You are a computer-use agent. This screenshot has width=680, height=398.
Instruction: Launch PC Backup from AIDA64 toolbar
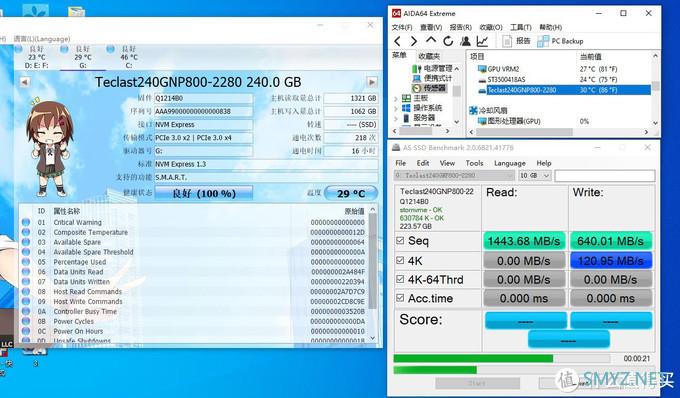click(x=560, y=41)
